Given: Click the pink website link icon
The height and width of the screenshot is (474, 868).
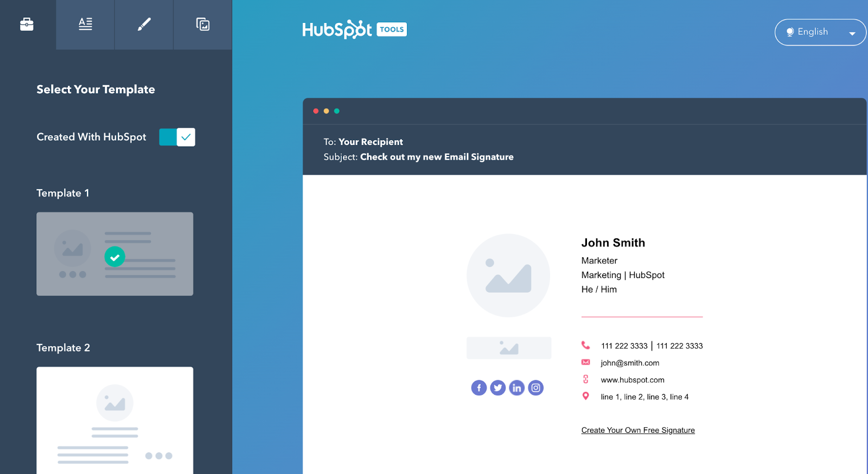Looking at the screenshot, I should (586, 379).
